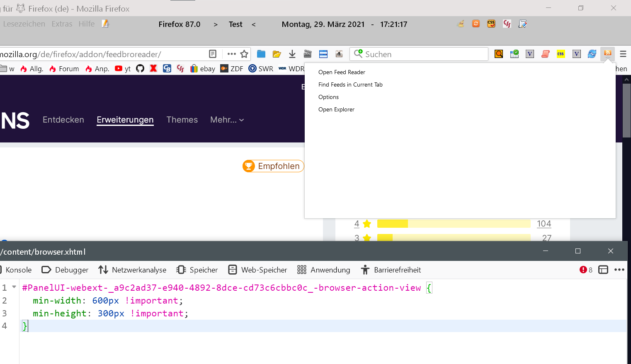Open the Themes page link
The height and width of the screenshot is (364, 631).
point(182,120)
